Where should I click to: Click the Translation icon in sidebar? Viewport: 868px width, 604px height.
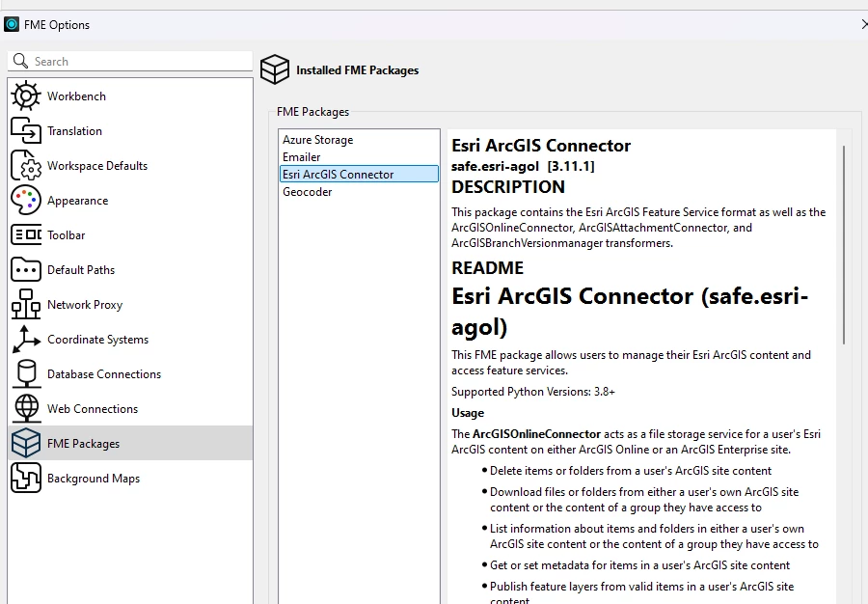pyautogui.click(x=25, y=130)
